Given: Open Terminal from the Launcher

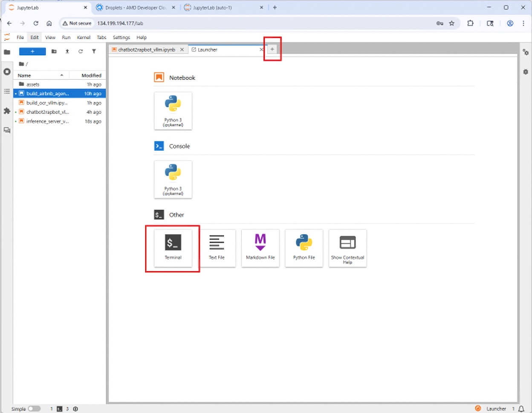Looking at the screenshot, I should (x=173, y=248).
